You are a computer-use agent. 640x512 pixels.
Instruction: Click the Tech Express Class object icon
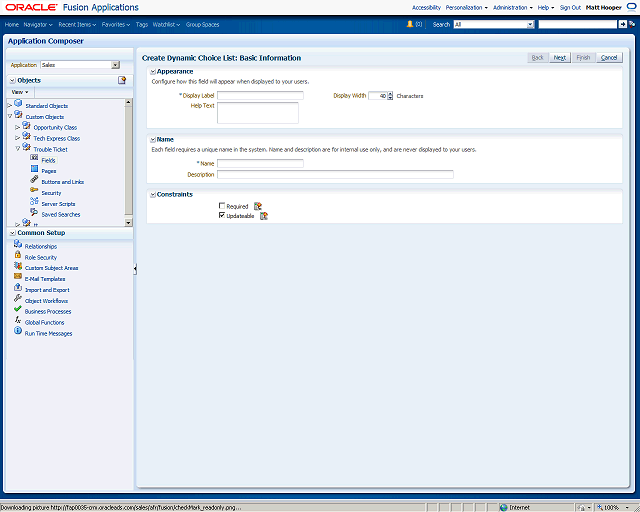[27, 136]
